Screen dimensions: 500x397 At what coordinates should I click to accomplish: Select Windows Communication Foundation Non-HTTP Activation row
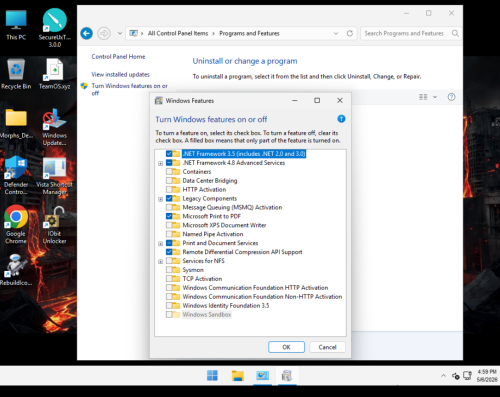(262, 297)
